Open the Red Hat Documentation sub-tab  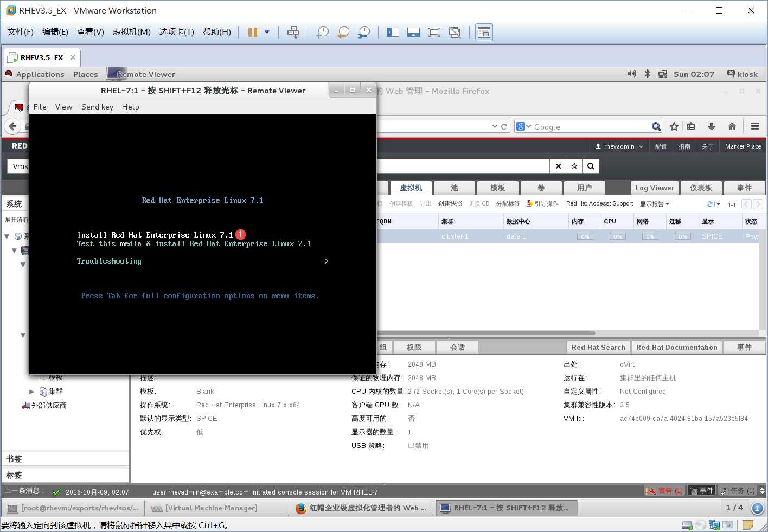[x=676, y=347]
